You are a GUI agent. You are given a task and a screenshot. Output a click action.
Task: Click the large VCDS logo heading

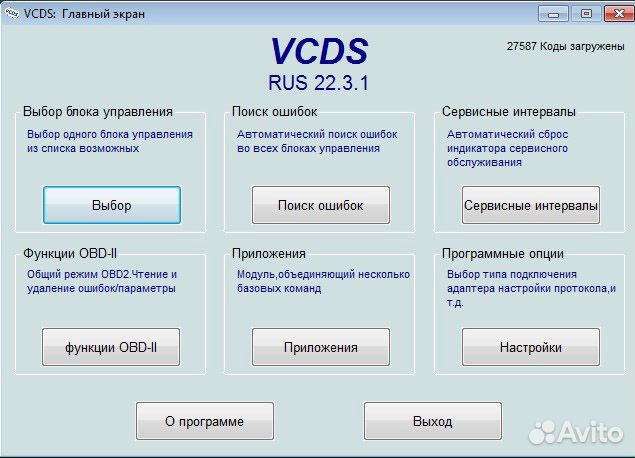319,51
